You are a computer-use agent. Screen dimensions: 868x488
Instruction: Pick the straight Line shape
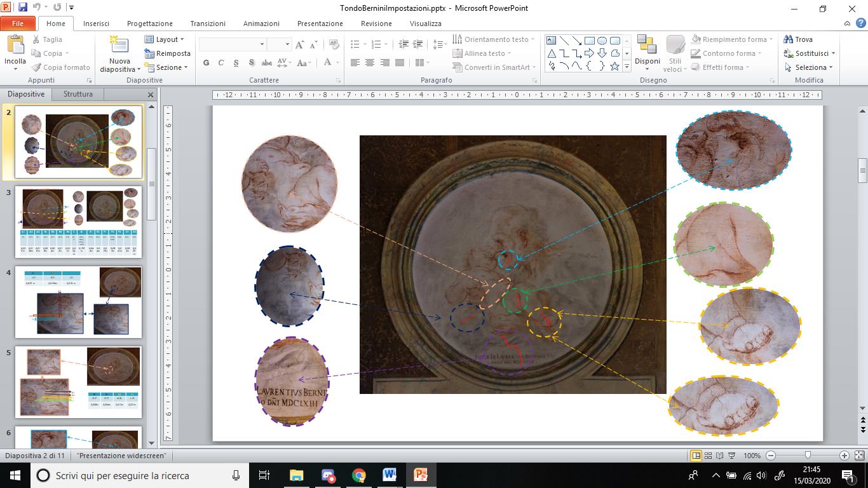click(564, 41)
